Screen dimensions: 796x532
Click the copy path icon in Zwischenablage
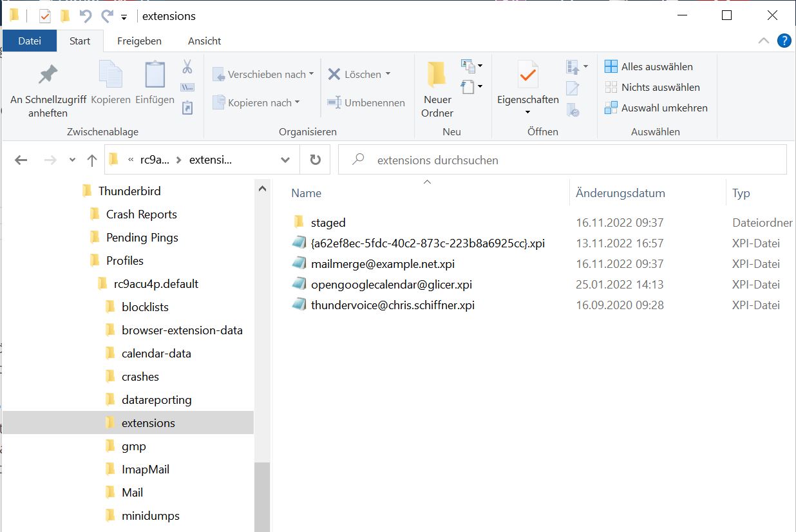[187, 88]
